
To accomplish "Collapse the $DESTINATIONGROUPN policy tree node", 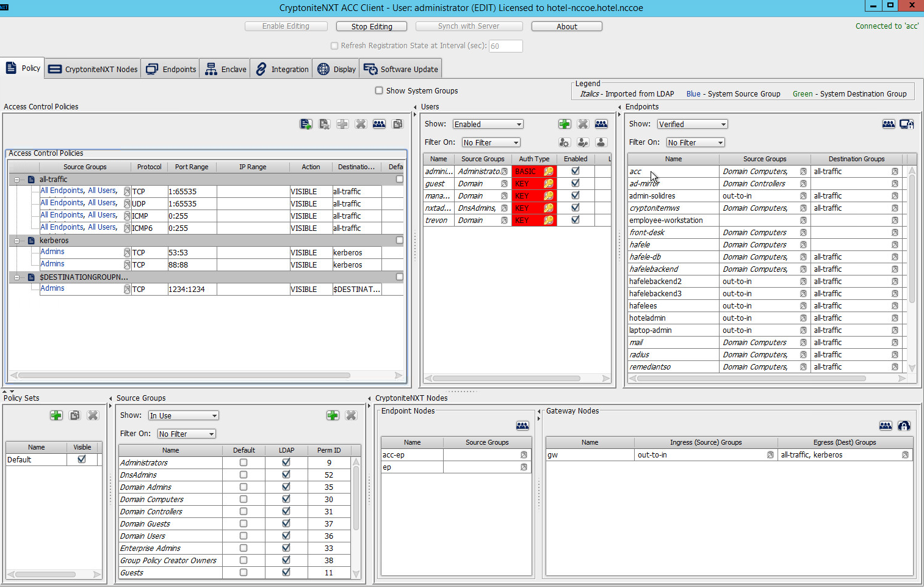I will [16, 277].
